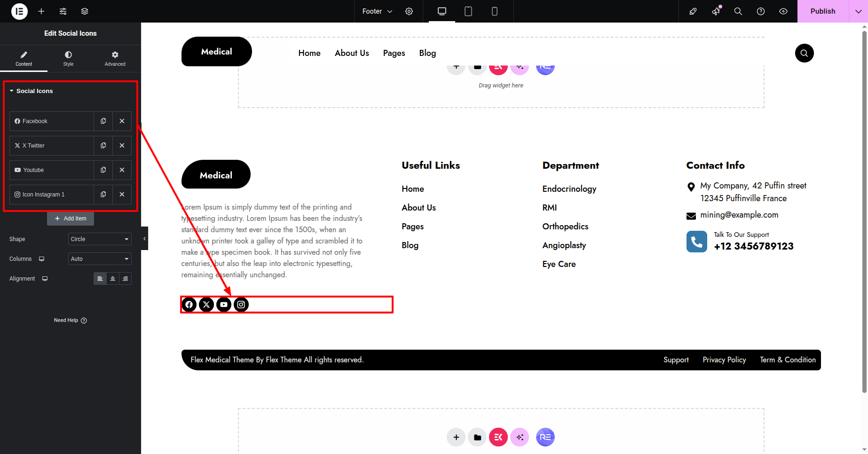The image size is (868, 454).
Task: Duplicate the Youtube item
Action: (103, 170)
